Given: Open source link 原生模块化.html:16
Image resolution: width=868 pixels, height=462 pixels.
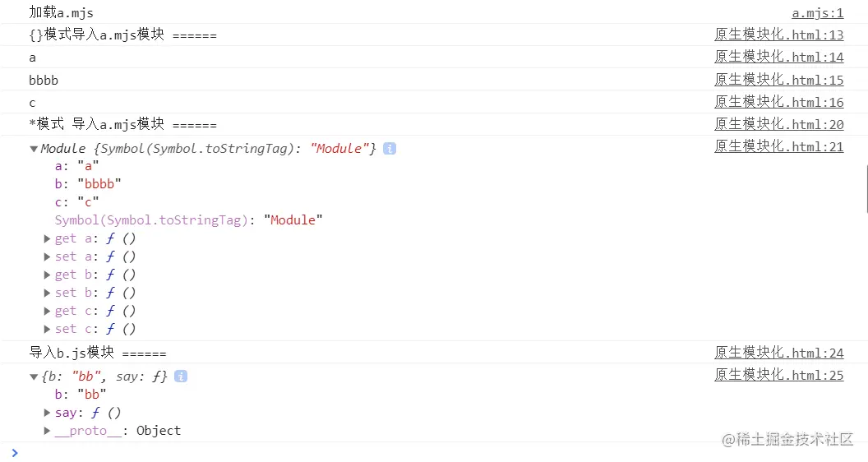Looking at the screenshot, I should coord(779,102).
